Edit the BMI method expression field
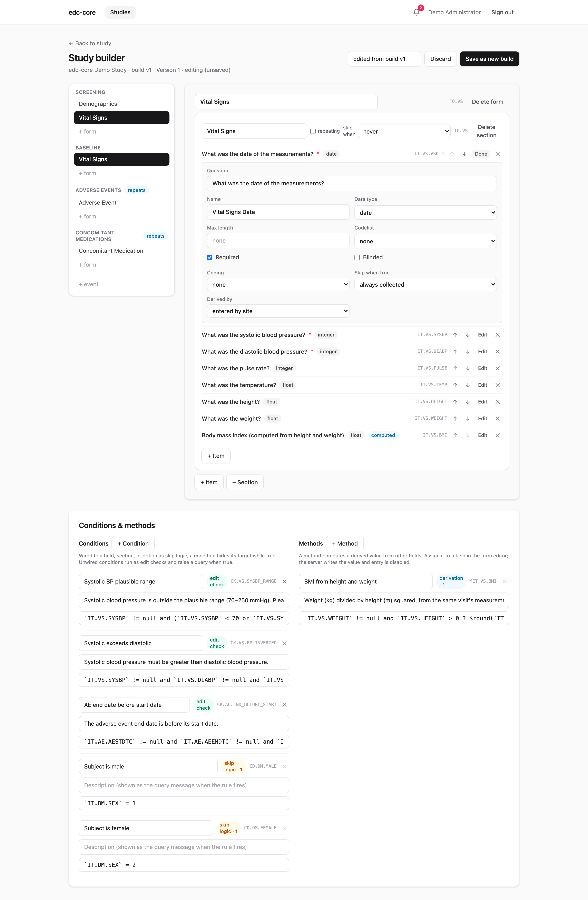Screen dimensions: 588x900 point(403,618)
